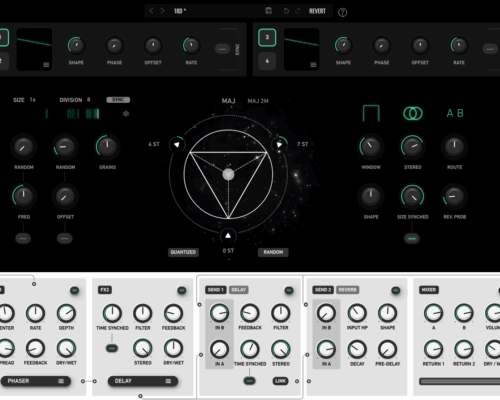Click the A B routing icon
This screenshot has width=500, height=400.
[455, 113]
